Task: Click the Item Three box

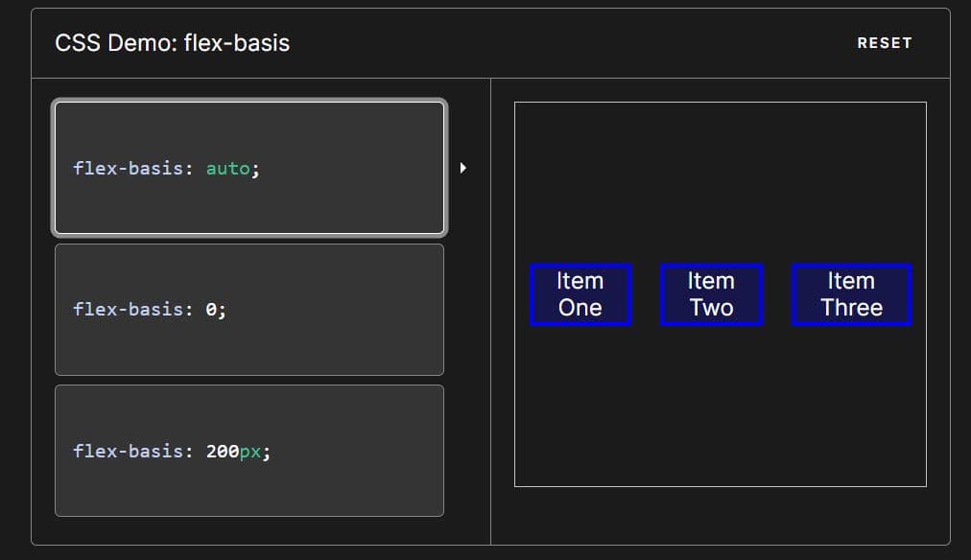Action: coord(851,294)
